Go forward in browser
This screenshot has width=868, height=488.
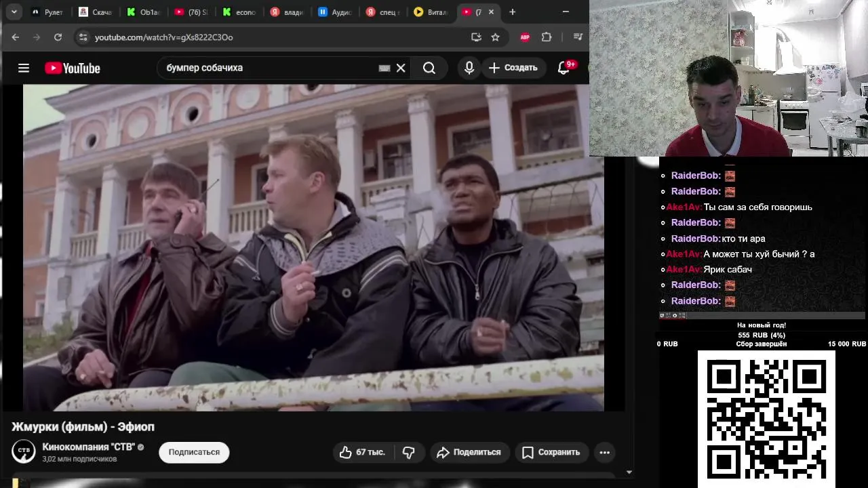tap(37, 37)
